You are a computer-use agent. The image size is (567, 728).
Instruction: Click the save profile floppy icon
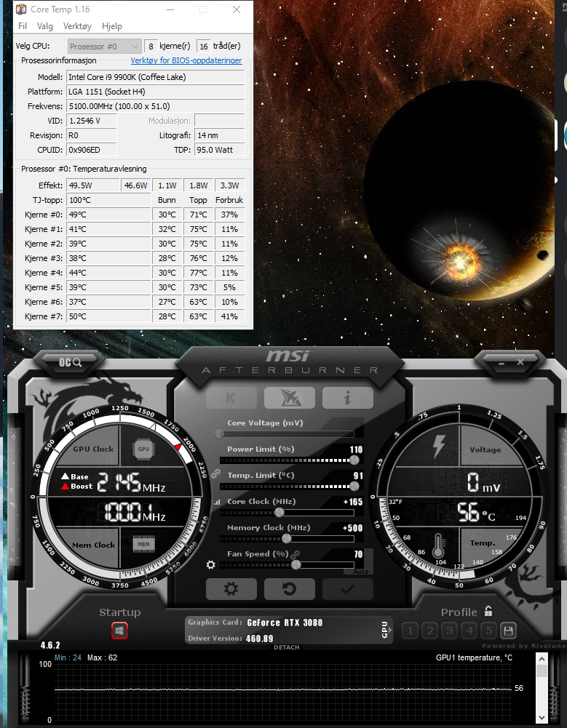point(509,631)
